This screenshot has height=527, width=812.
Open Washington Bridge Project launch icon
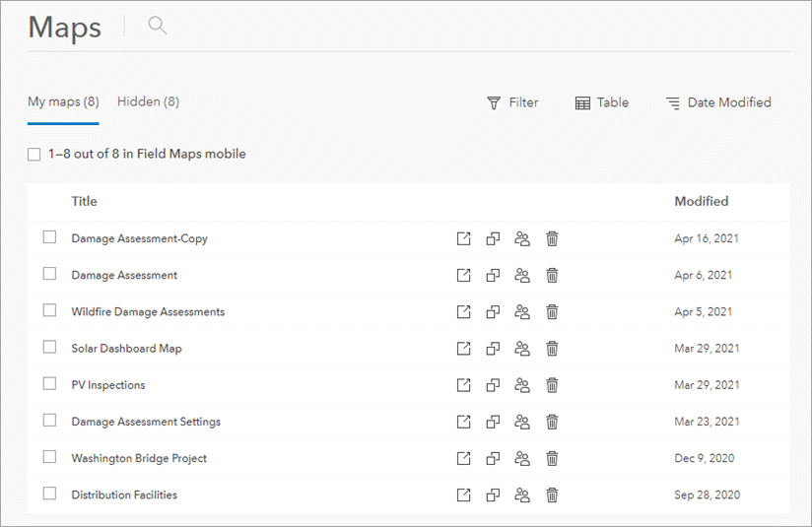[463, 458]
